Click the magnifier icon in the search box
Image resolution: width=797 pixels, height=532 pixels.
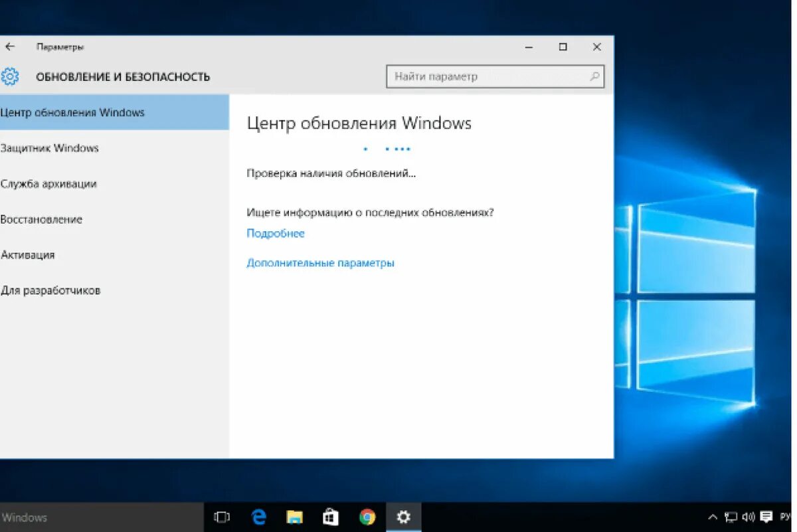tap(595, 76)
